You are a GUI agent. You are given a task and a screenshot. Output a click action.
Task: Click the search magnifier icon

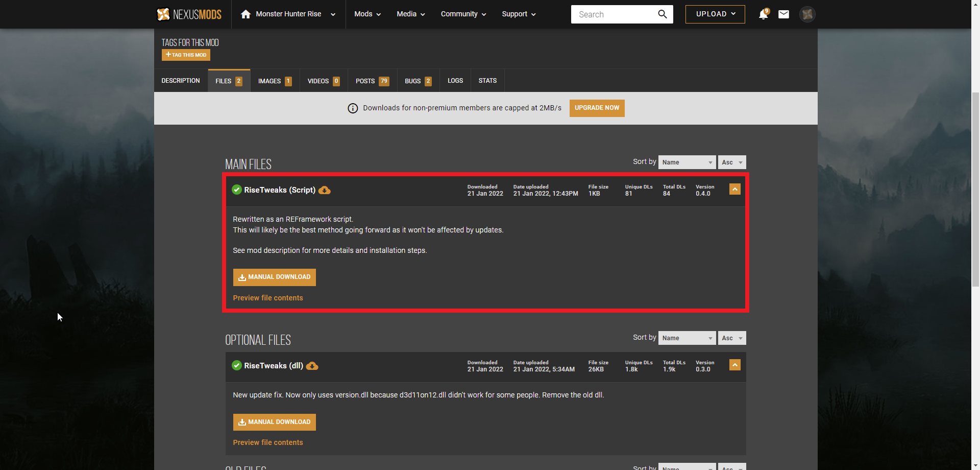tap(663, 14)
